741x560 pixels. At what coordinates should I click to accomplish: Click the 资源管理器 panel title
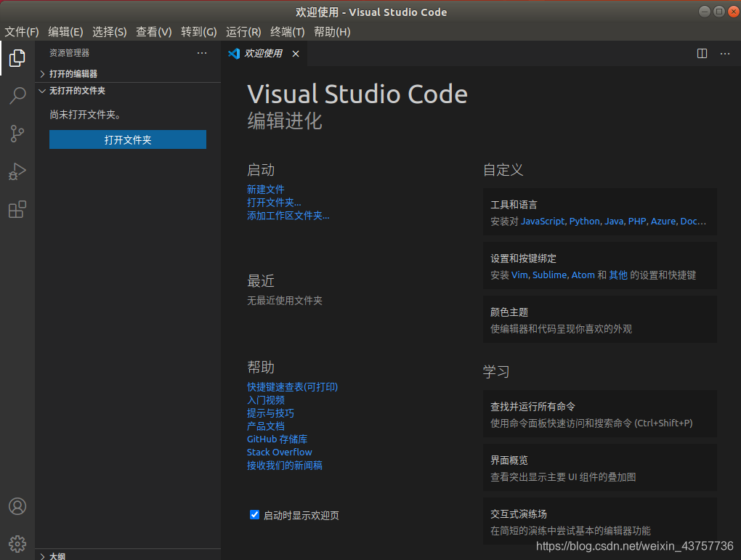pyautogui.click(x=70, y=53)
